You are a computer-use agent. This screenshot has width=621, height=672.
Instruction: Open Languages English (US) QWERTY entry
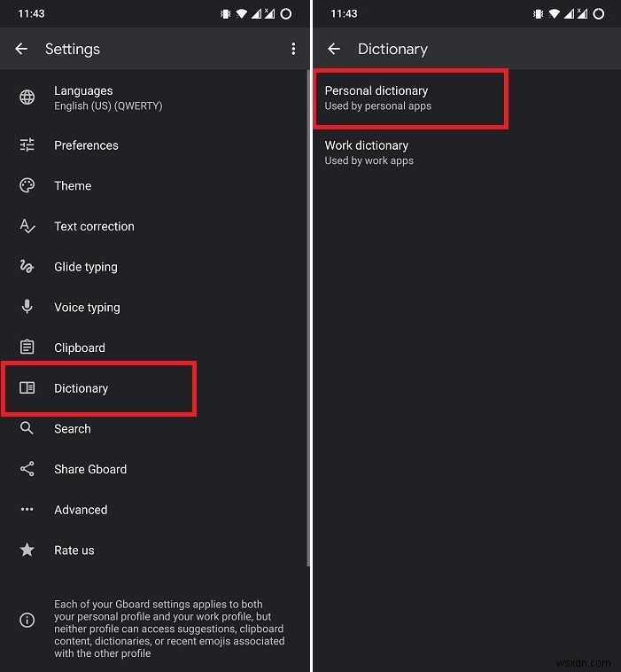(154, 98)
